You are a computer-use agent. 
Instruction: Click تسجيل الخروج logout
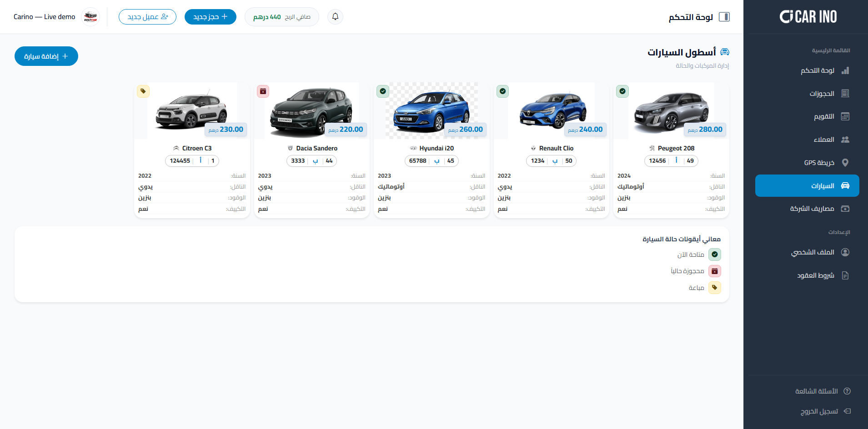click(825, 411)
